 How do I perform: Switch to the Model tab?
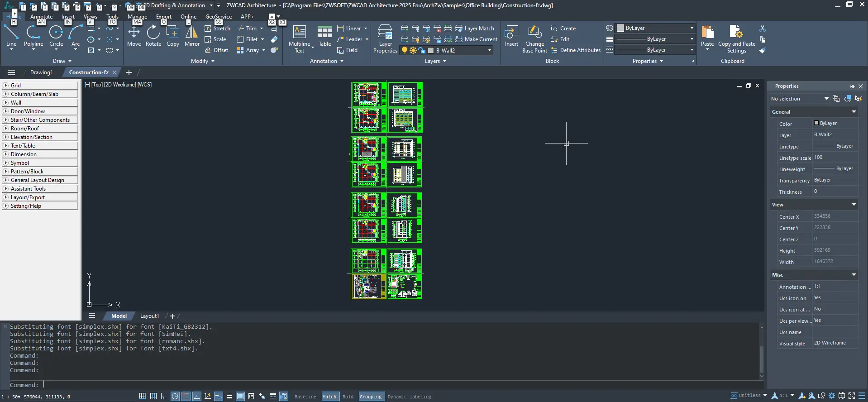(x=119, y=316)
